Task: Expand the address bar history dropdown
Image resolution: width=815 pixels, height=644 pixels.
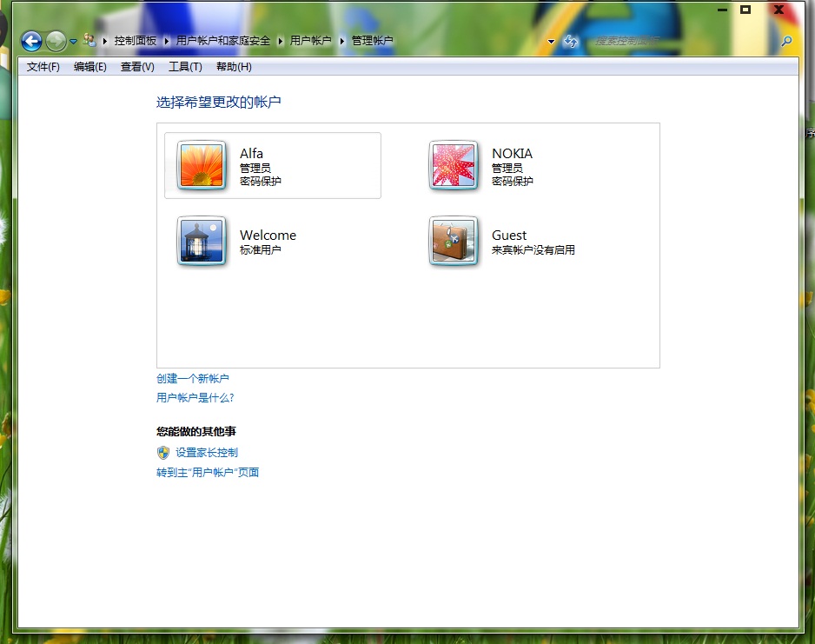Action: pyautogui.click(x=551, y=42)
